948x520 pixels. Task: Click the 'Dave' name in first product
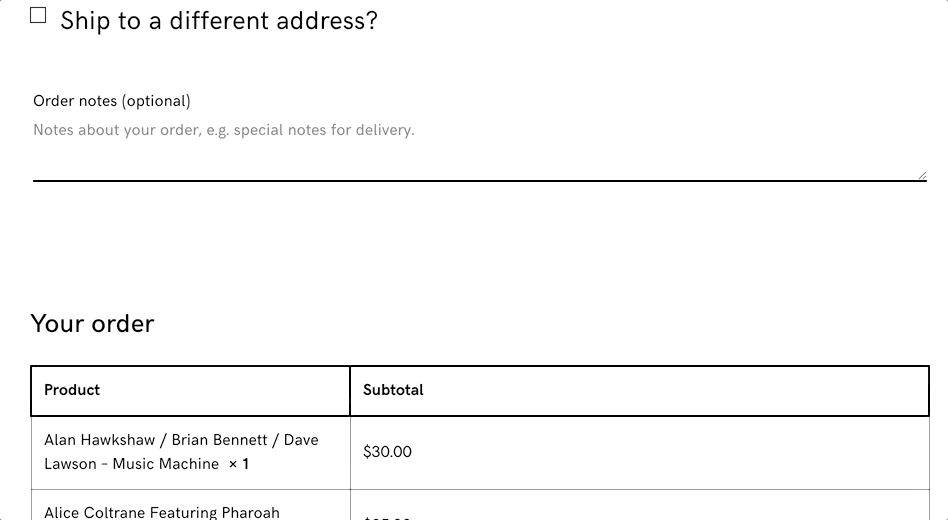(301, 440)
